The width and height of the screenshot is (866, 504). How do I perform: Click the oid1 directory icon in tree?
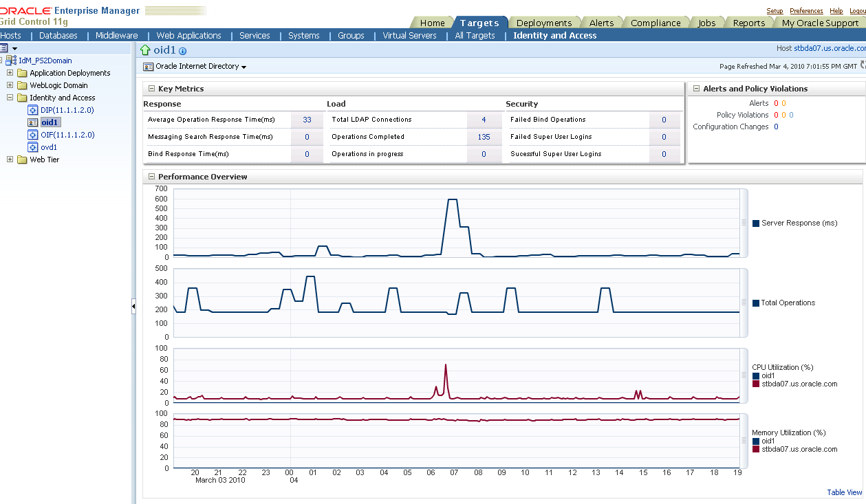coord(32,122)
